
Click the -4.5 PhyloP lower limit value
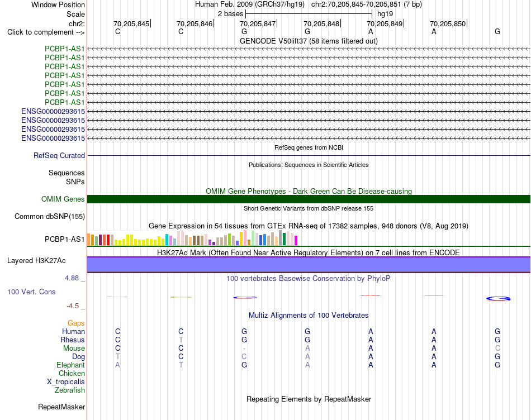pos(73,306)
